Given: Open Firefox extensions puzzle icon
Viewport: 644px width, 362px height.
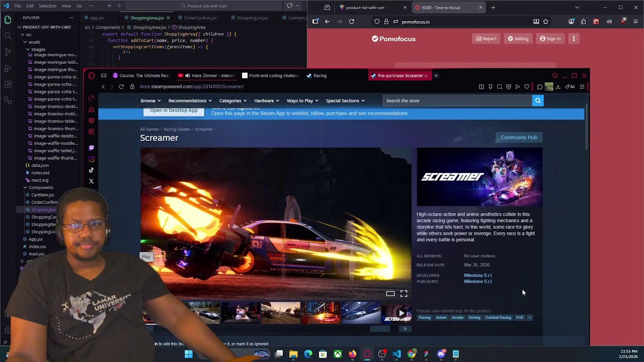Looking at the screenshot, I should click(x=583, y=22).
